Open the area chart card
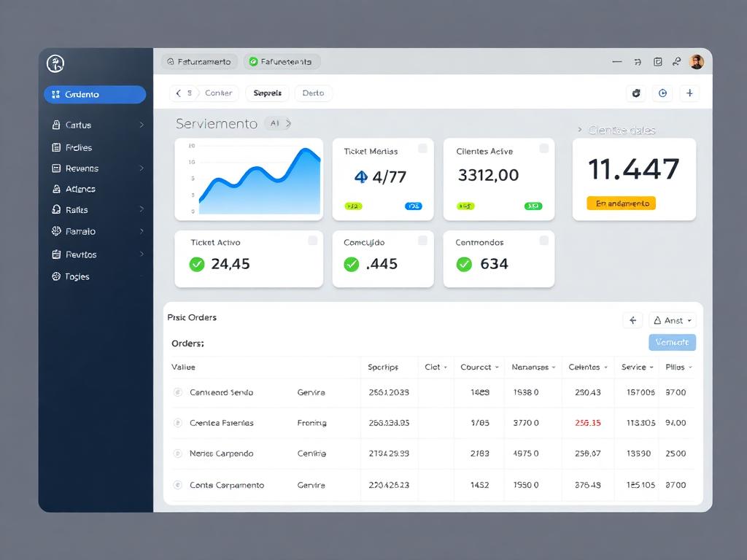The width and height of the screenshot is (747, 560). click(x=249, y=179)
